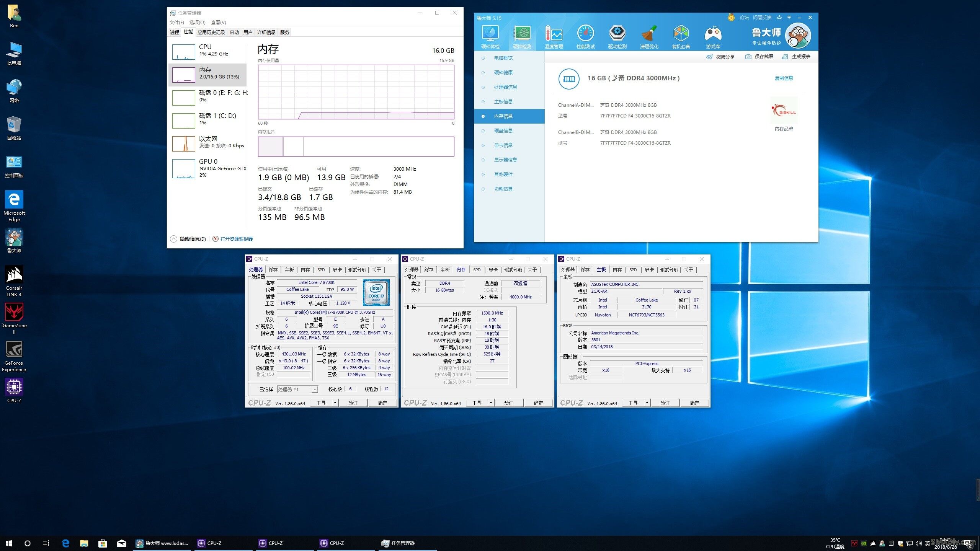The image size is (980, 551).
Task: Open 论坛 link in 鲁大师 title bar
Action: (x=744, y=17)
